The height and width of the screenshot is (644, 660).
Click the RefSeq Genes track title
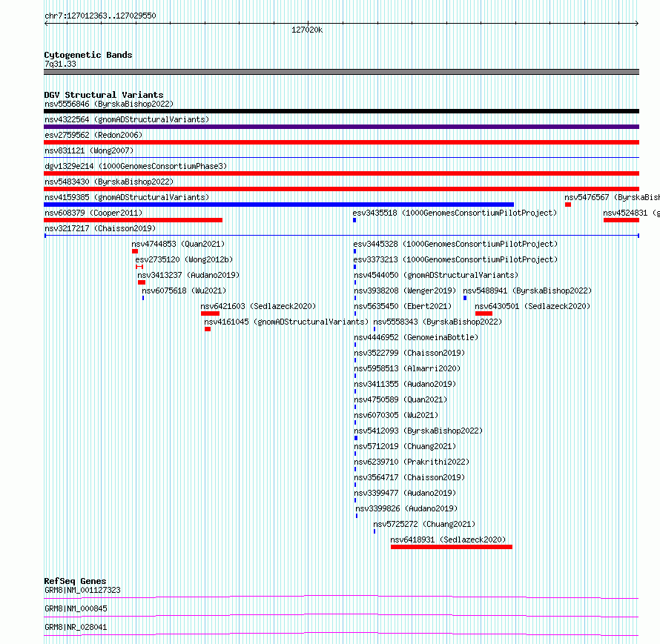click(75, 581)
